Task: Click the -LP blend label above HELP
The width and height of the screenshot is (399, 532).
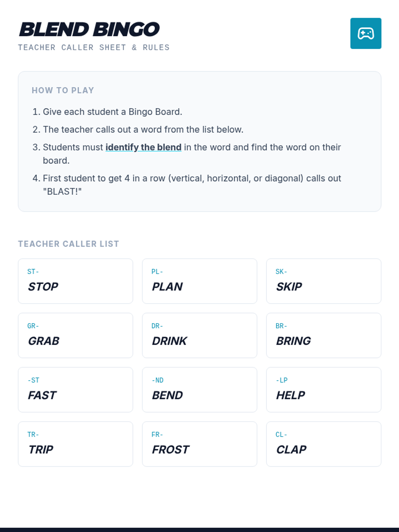Action: click(282, 380)
